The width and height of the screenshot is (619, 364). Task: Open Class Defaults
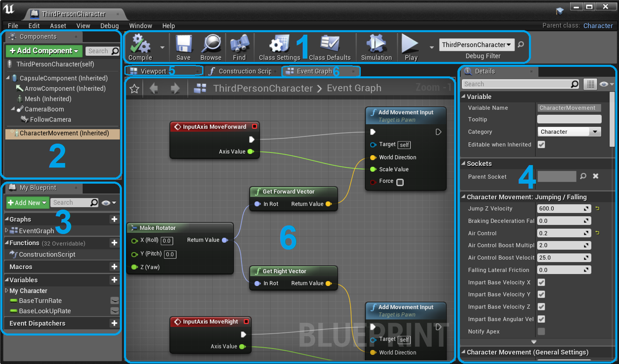(x=329, y=47)
